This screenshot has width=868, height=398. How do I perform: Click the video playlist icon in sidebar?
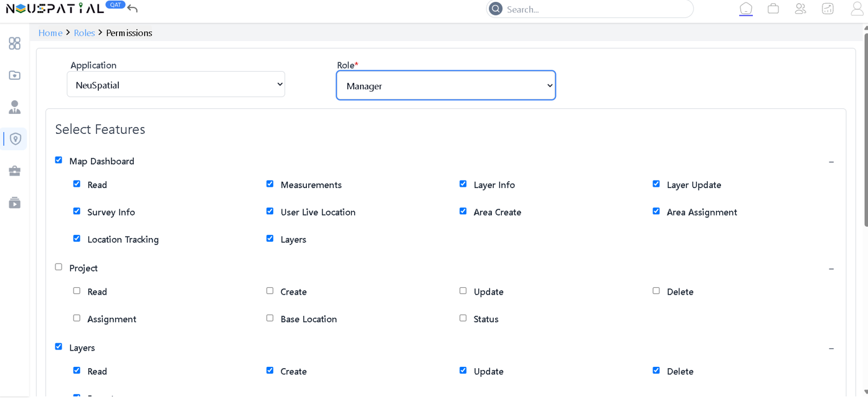coord(14,203)
